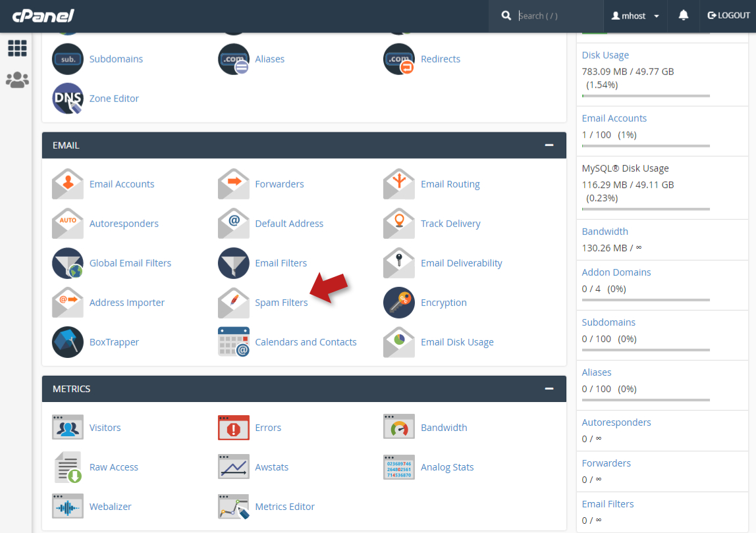Click the Spam Filters envelope icon
The height and width of the screenshot is (533, 756).
[x=234, y=303]
